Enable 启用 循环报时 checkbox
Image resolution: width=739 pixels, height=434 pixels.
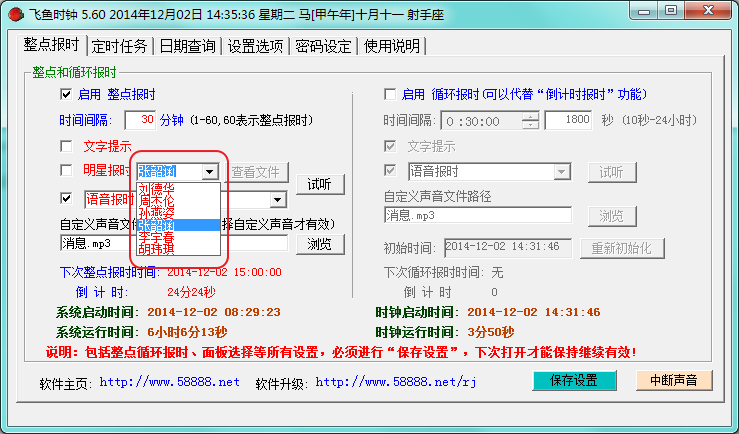[x=390, y=94]
